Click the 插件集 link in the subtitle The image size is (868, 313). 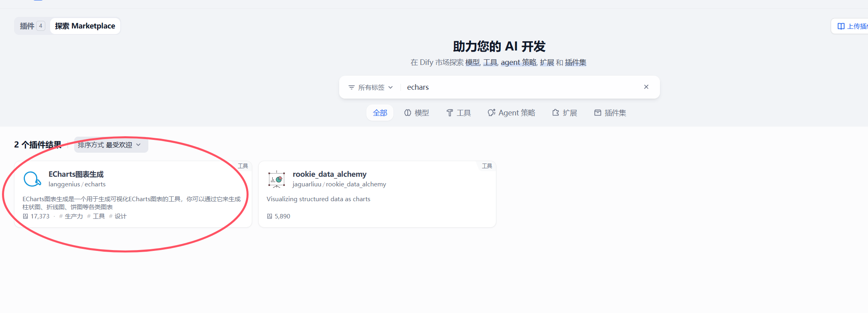point(576,63)
